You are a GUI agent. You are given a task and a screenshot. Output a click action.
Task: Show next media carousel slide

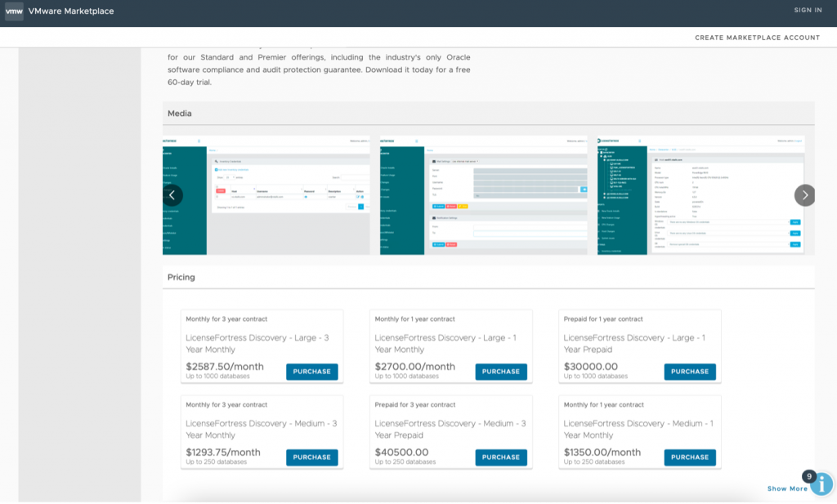804,195
